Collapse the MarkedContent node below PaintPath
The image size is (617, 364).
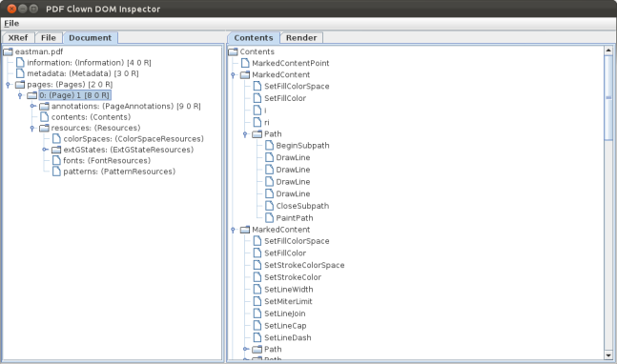[x=233, y=230]
